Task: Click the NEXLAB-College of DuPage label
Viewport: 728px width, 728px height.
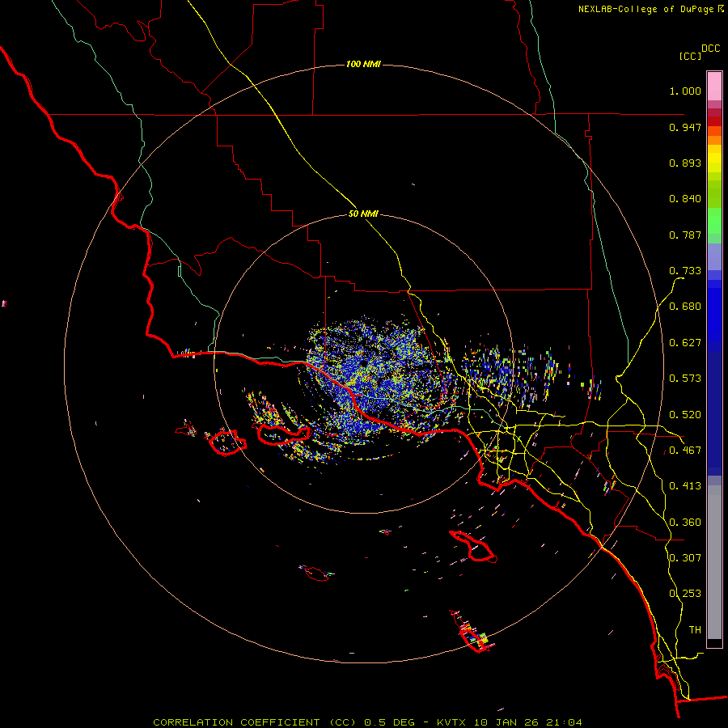Action: 645,9
